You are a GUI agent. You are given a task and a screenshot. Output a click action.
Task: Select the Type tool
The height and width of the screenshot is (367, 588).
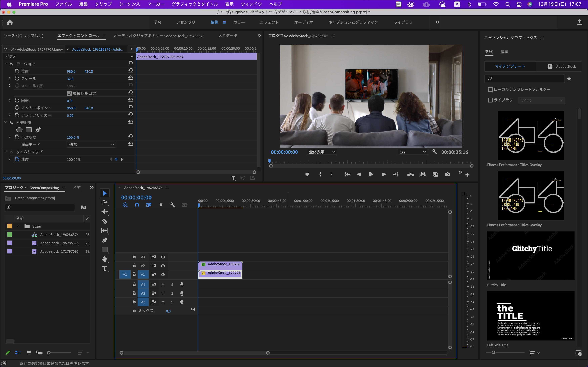coord(105,268)
